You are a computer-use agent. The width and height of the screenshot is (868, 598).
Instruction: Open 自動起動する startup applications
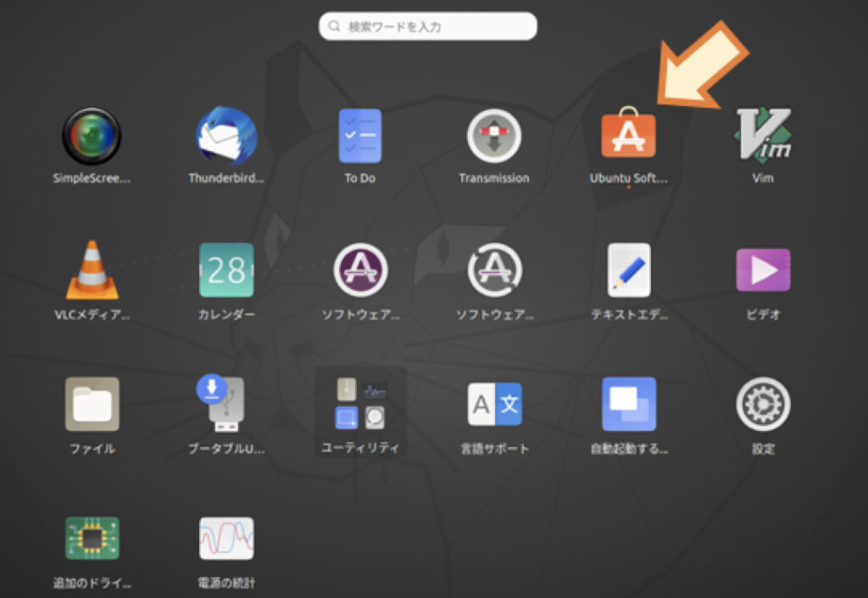pyautogui.click(x=629, y=405)
